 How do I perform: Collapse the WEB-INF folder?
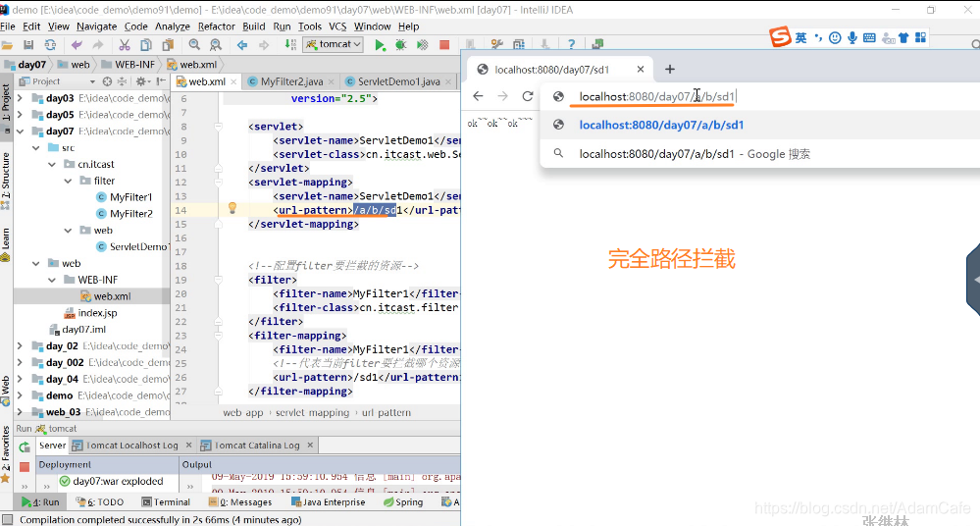click(53, 280)
